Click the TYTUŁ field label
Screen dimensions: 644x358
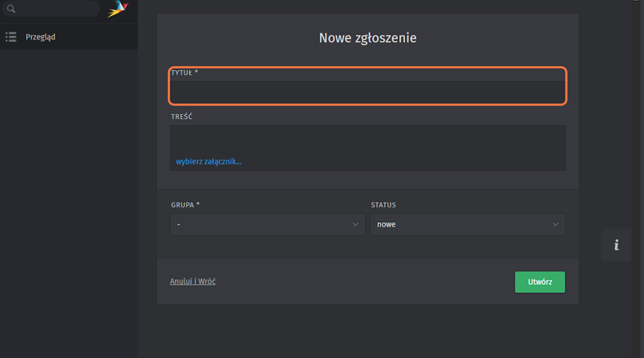click(x=184, y=73)
